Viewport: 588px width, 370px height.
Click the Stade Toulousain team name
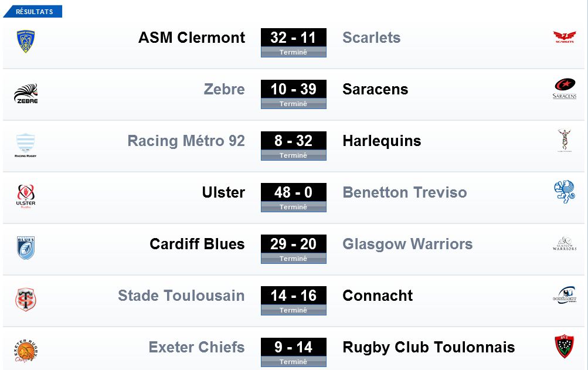181,296
